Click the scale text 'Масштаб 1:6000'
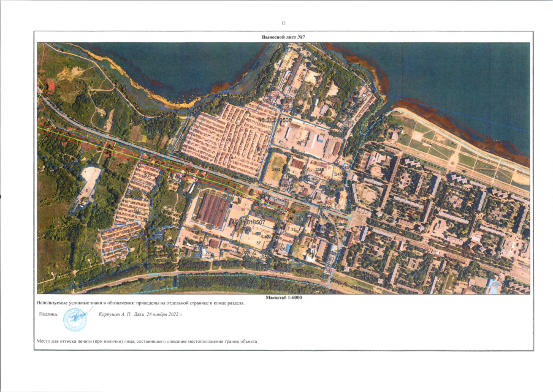Screen dimensions: 553x392 point(283,297)
